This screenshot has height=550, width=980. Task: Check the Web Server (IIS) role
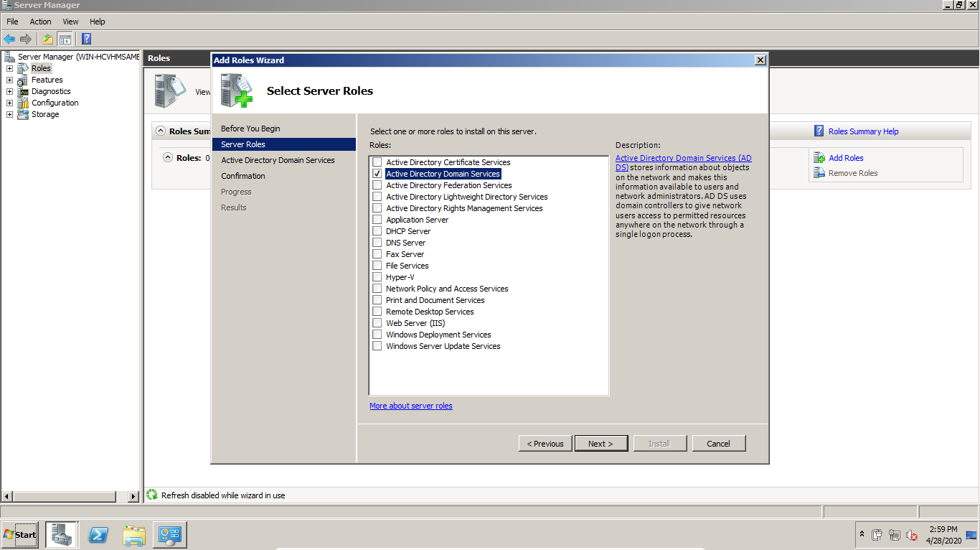pyautogui.click(x=377, y=323)
